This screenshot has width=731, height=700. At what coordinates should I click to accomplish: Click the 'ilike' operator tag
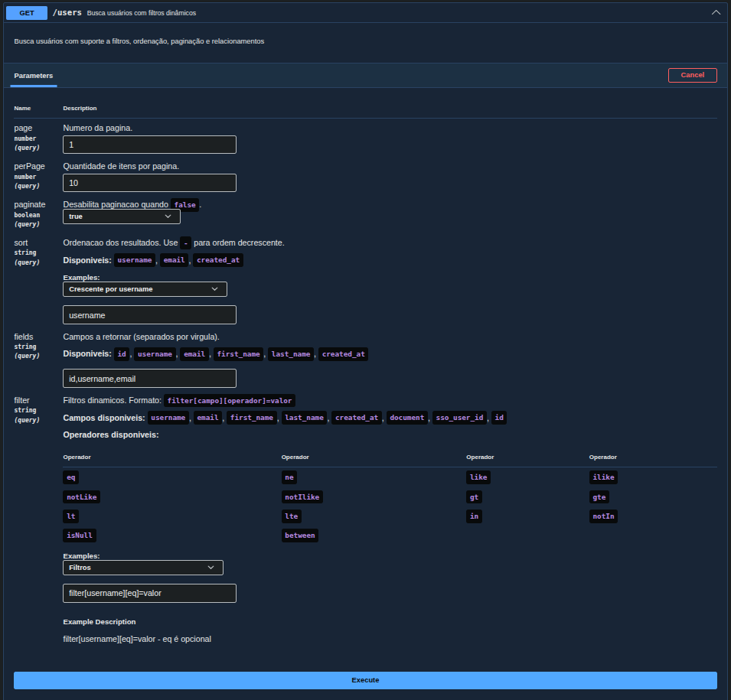(603, 477)
